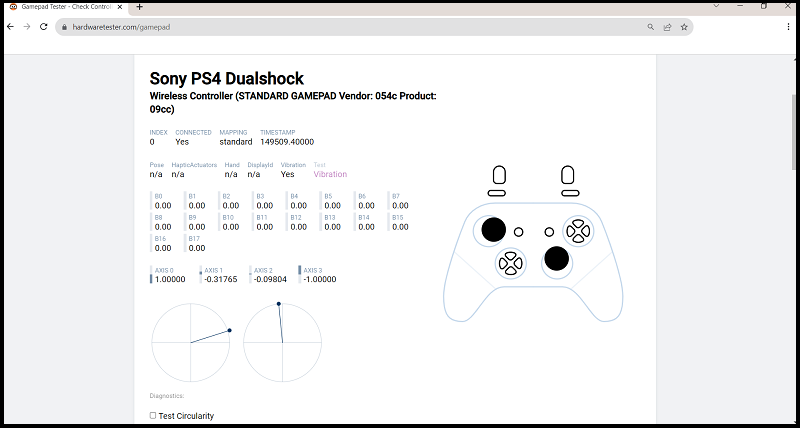Click the page vertical scrollbar
Viewport: 800px width, 428px height.
[795, 132]
